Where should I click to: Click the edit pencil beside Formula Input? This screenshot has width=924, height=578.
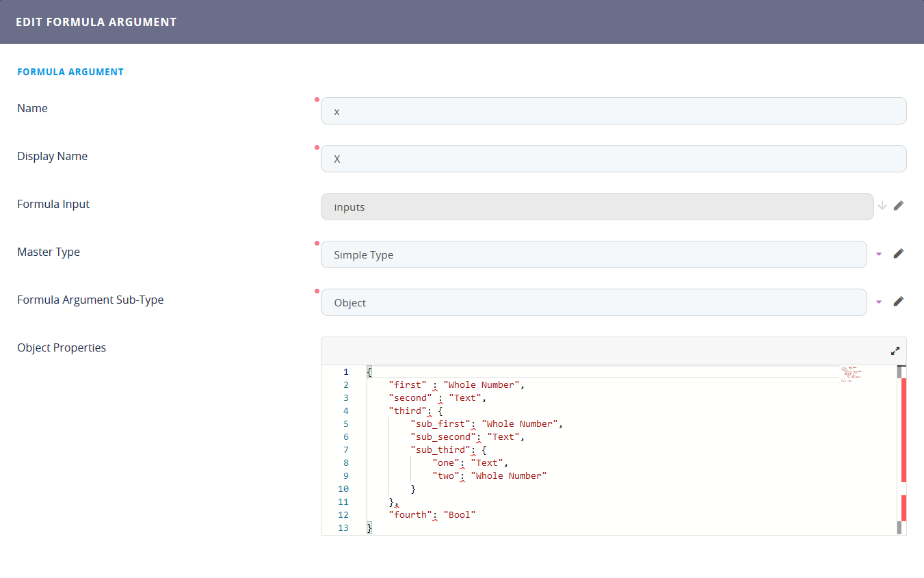coord(899,205)
